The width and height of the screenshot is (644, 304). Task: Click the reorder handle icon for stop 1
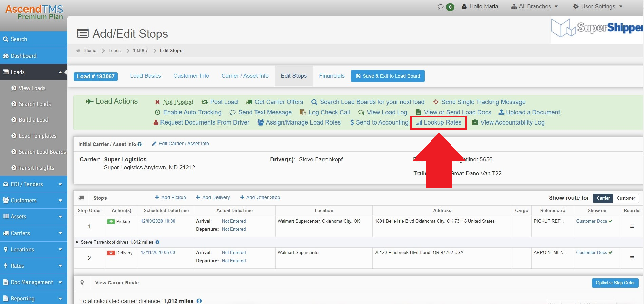click(x=632, y=226)
